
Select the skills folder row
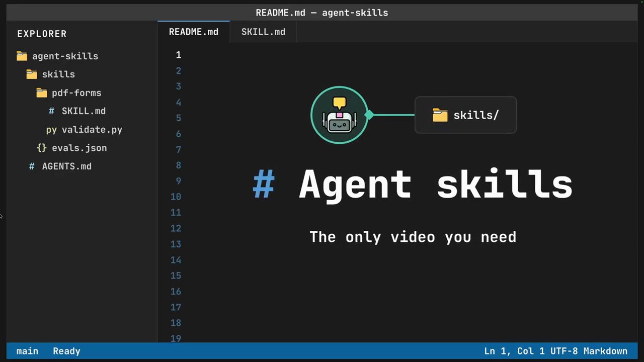(82, 74)
